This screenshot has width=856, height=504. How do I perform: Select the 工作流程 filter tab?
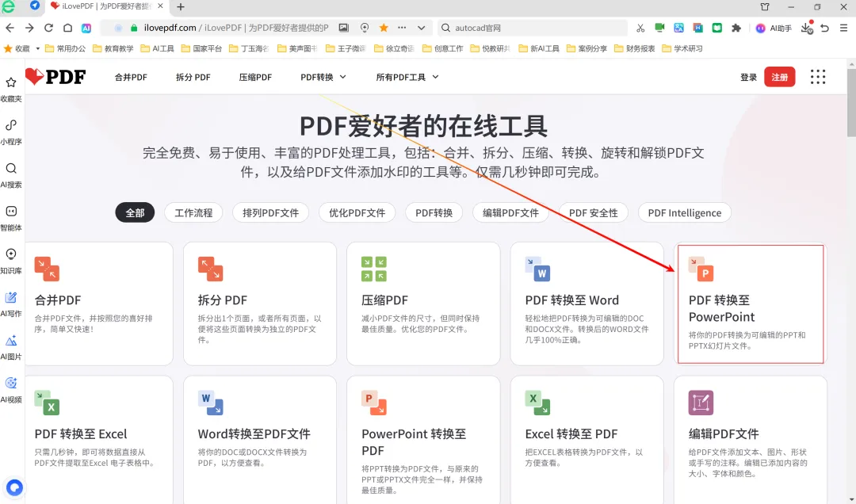[x=193, y=213]
